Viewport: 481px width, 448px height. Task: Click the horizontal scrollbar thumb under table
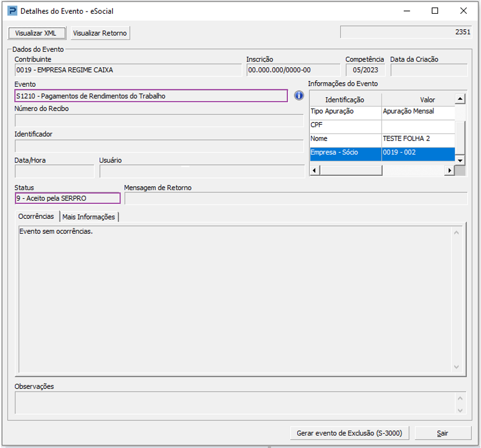tap(351, 171)
